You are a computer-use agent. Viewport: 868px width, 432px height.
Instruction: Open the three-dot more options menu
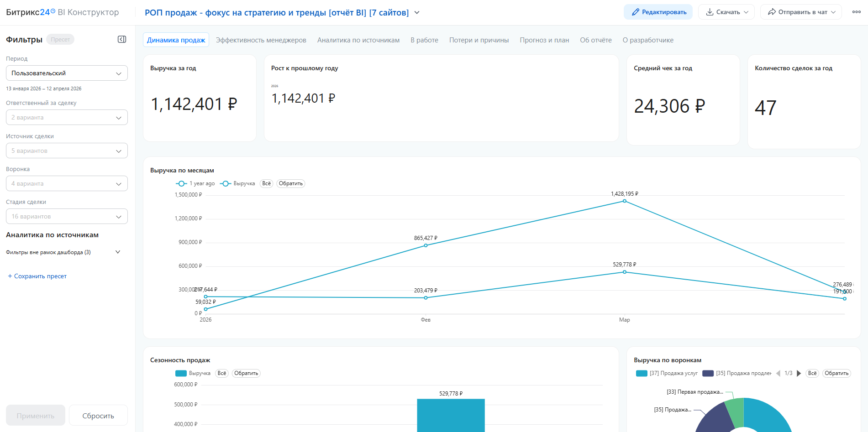[856, 12]
